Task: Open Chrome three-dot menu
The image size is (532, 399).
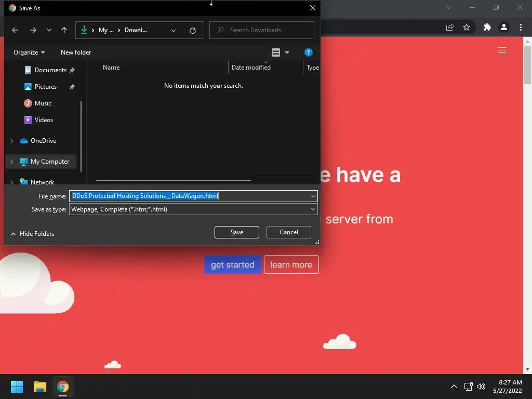Action: point(521,28)
